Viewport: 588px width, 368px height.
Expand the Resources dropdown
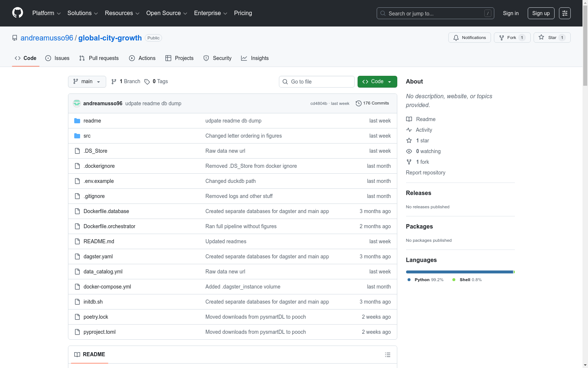pos(122,13)
